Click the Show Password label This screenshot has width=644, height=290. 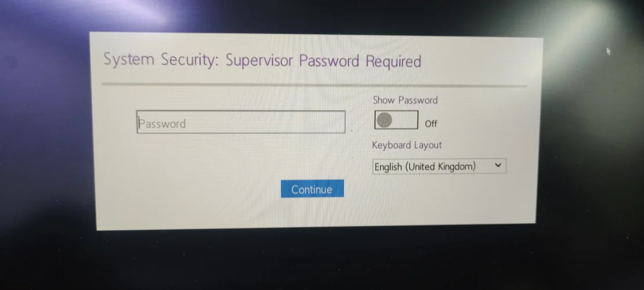pyautogui.click(x=405, y=100)
